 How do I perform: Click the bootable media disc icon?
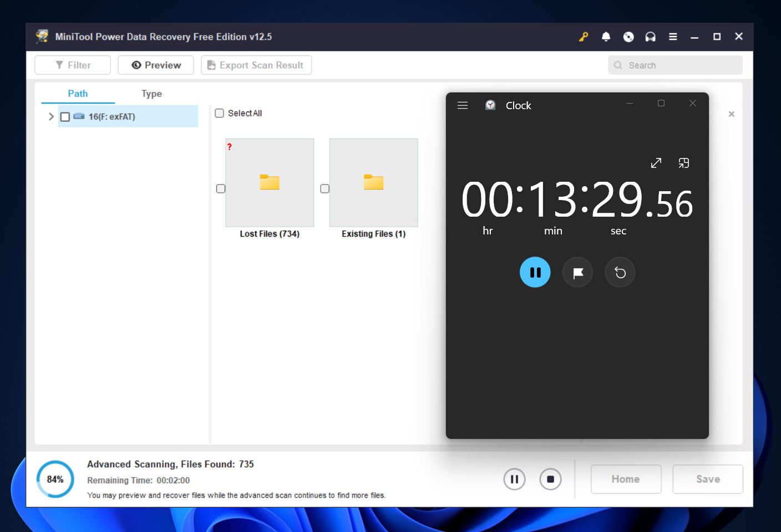tap(628, 37)
